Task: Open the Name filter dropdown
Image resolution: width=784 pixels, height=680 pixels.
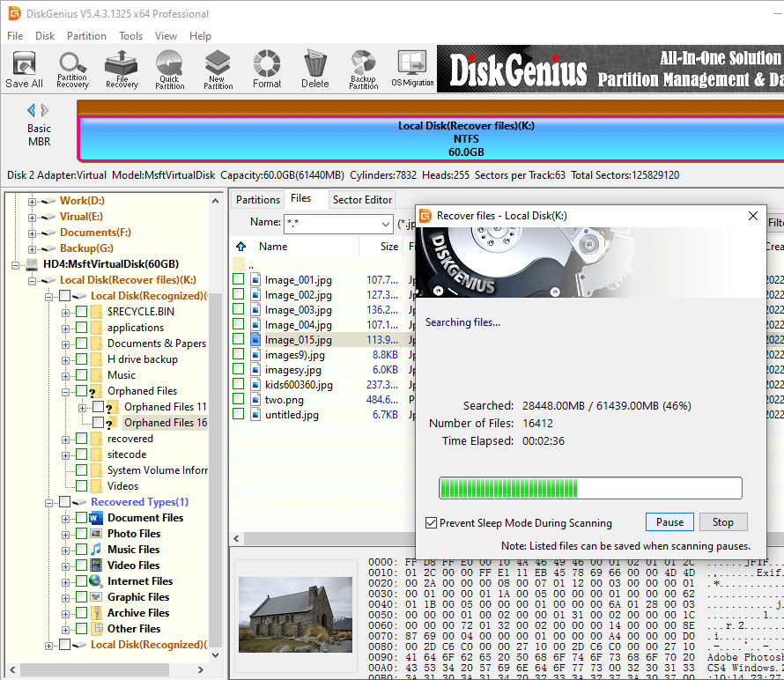Action: 384,224
